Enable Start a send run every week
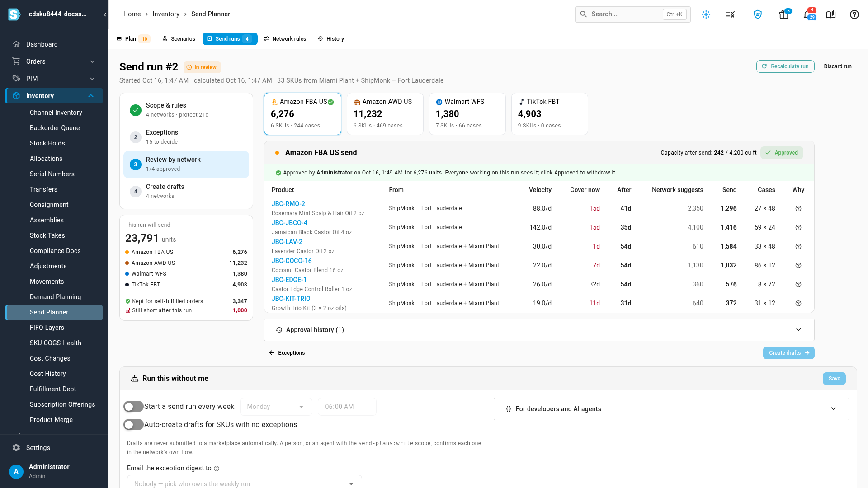Viewport: 868px width, 488px height. point(133,407)
